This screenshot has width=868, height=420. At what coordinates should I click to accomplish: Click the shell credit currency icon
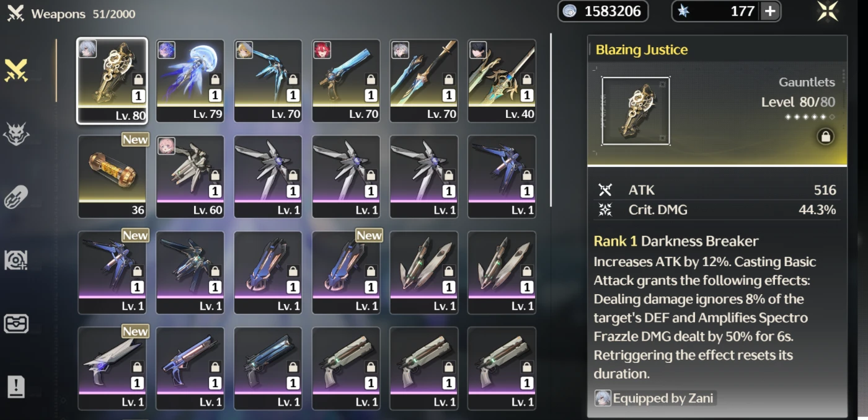click(570, 11)
